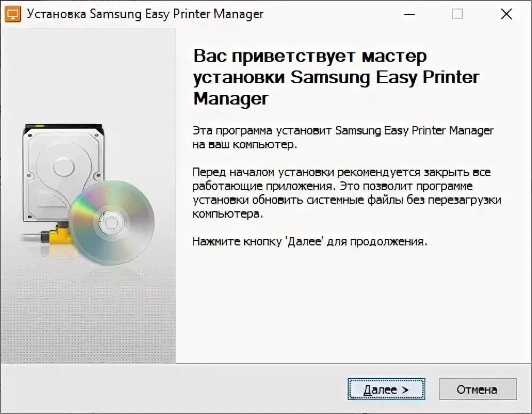Click the dotted pattern below the illustration
This screenshot has height=414, width=532.
click(87, 316)
